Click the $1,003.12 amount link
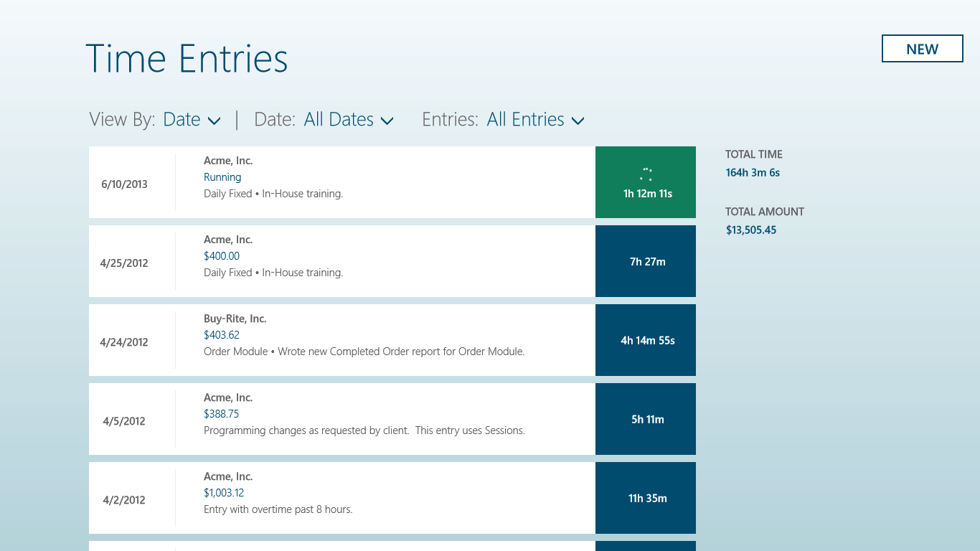 224,493
